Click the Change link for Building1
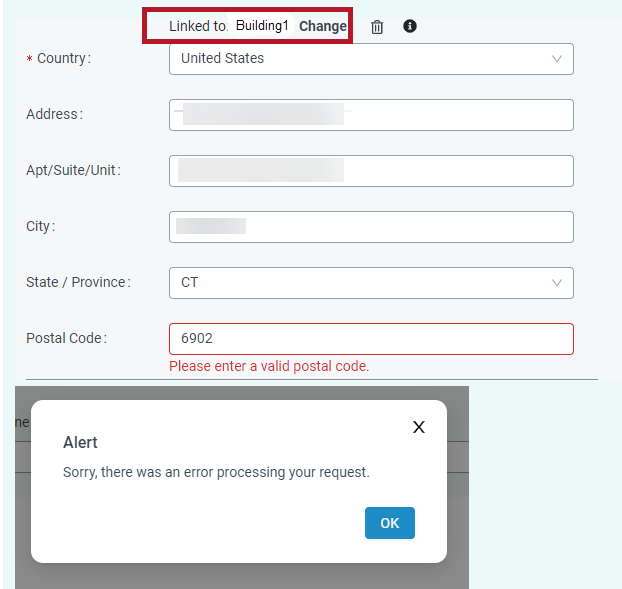 [x=323, y=26]
